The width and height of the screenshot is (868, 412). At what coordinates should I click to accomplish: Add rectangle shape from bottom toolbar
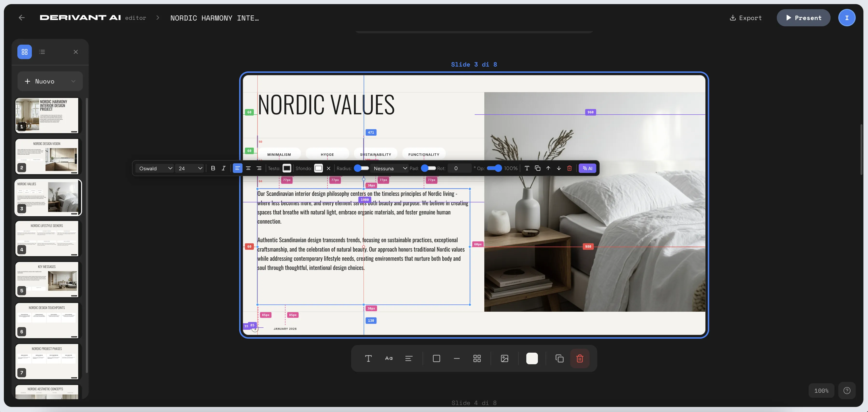(x=436, y=358)
